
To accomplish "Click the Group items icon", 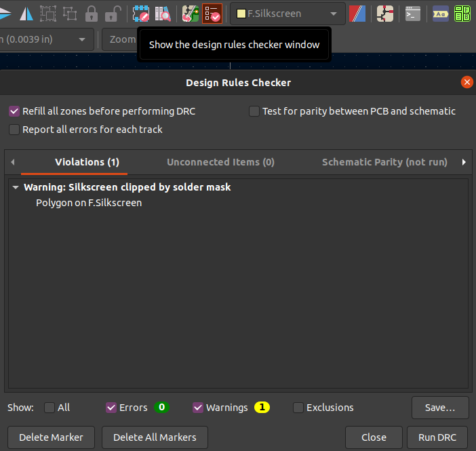I will click(48, 13).
